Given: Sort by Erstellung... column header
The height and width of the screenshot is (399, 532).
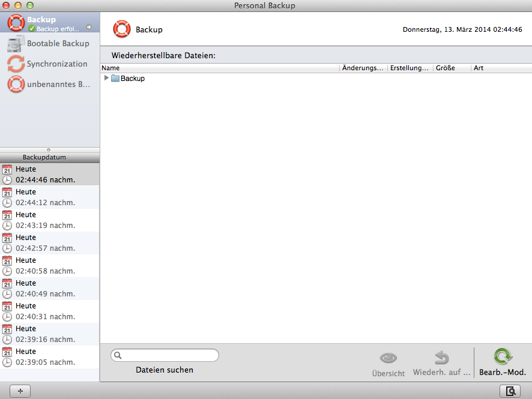Looking at the screenshot, I should point(410,68).
